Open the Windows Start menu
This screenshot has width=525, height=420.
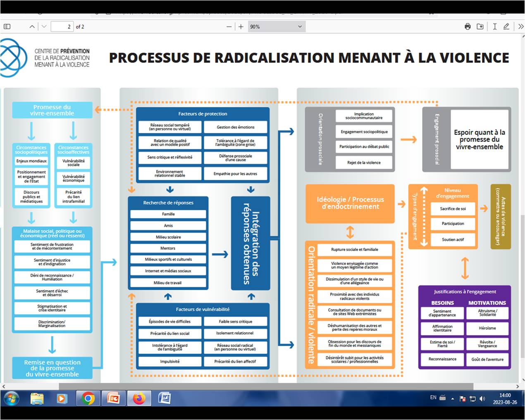[x=11, y=398]
